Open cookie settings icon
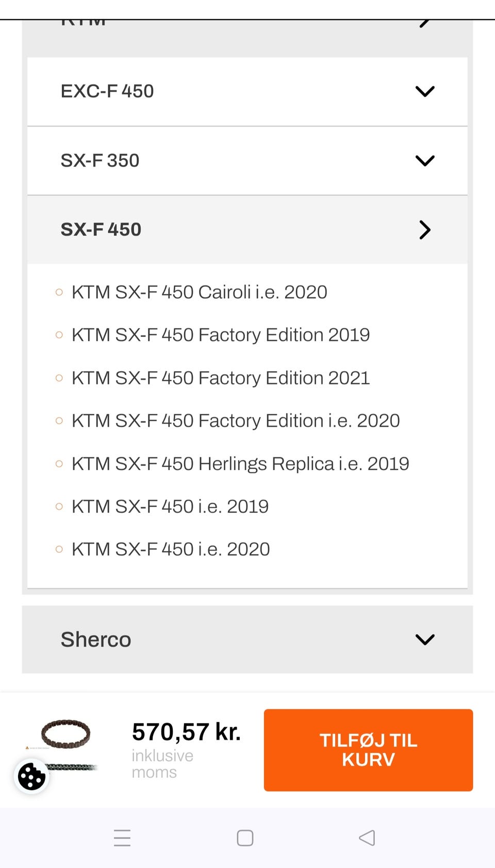 click(x=31, y=776)
